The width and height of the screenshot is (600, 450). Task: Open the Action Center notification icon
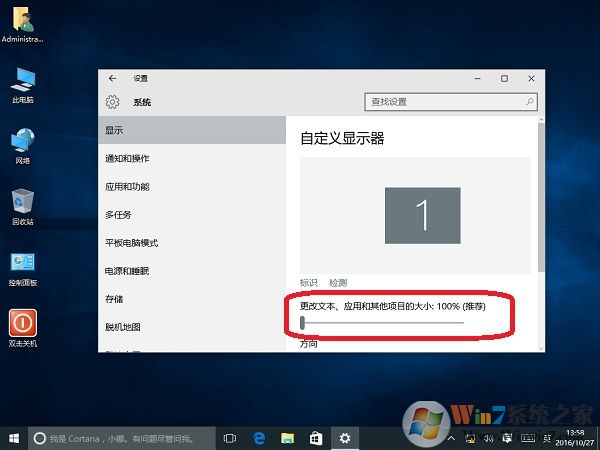coord(507,438)
